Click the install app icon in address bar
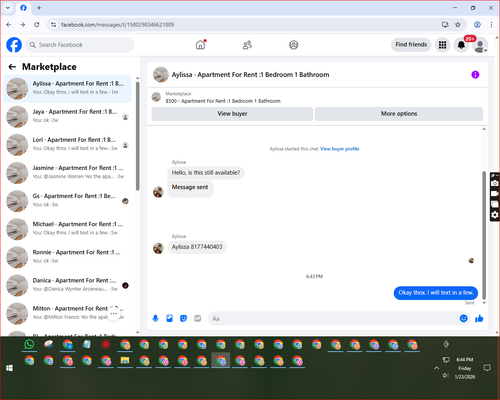500x400 pixels. click(445, 25)
